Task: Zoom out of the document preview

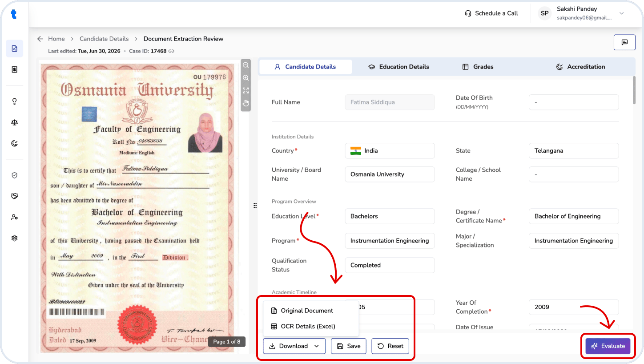Action: 246,65
